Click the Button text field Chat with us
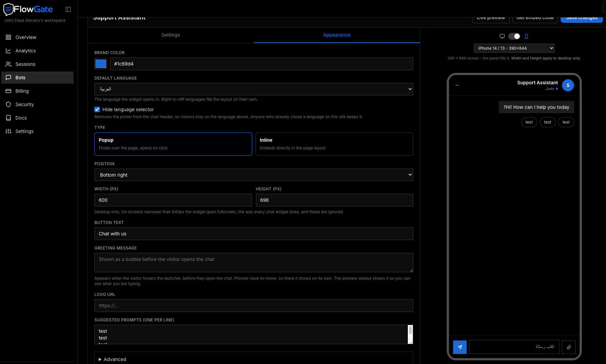The width and height of the screenshot is (606, 364). [x=254, y=234]
